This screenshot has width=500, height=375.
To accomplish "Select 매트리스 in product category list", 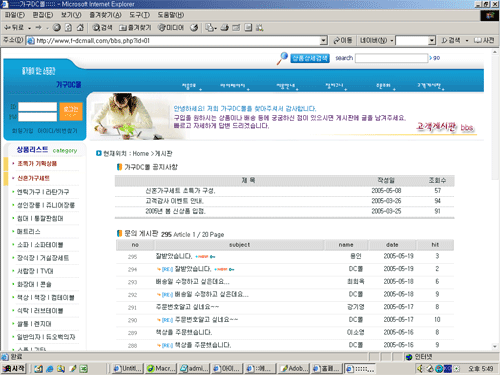I will point(29,231).
